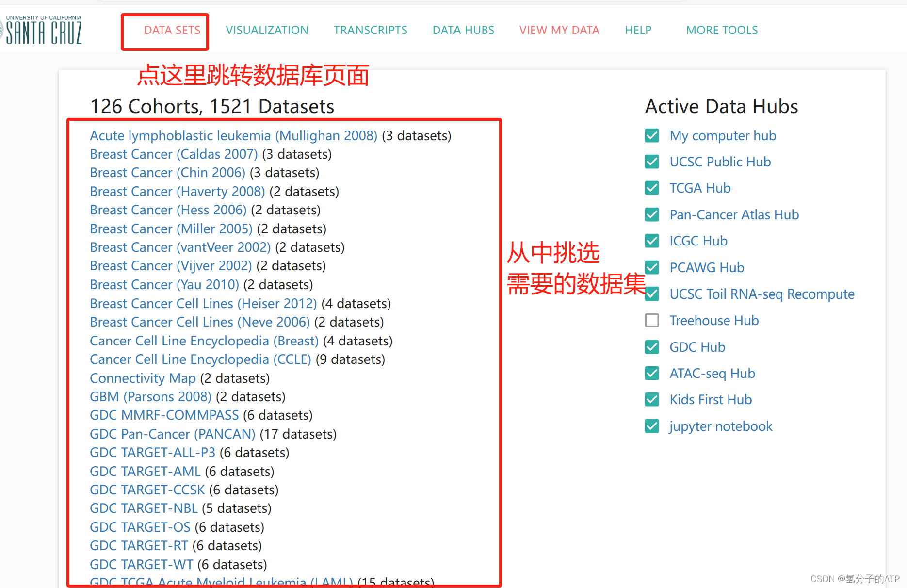This screenshot has height=588, width=907.
Task: Open the DATA SETS menu tab
Action: [x=172, y=30]
